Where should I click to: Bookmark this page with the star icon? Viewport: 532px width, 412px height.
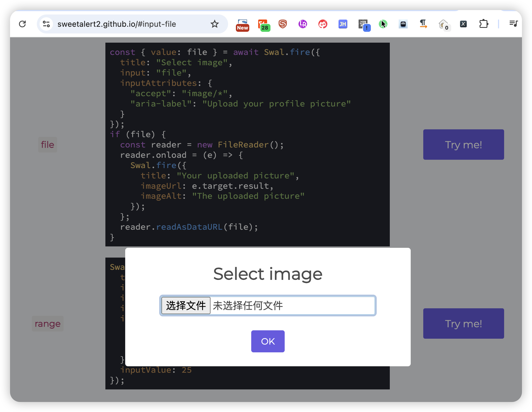[x=214, y=24]
